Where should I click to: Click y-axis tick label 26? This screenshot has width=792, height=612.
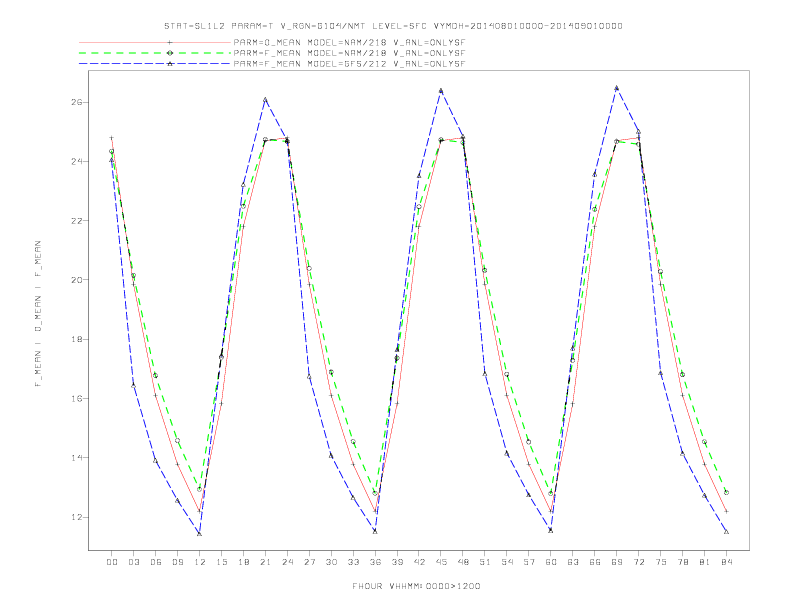pos(76,102)
